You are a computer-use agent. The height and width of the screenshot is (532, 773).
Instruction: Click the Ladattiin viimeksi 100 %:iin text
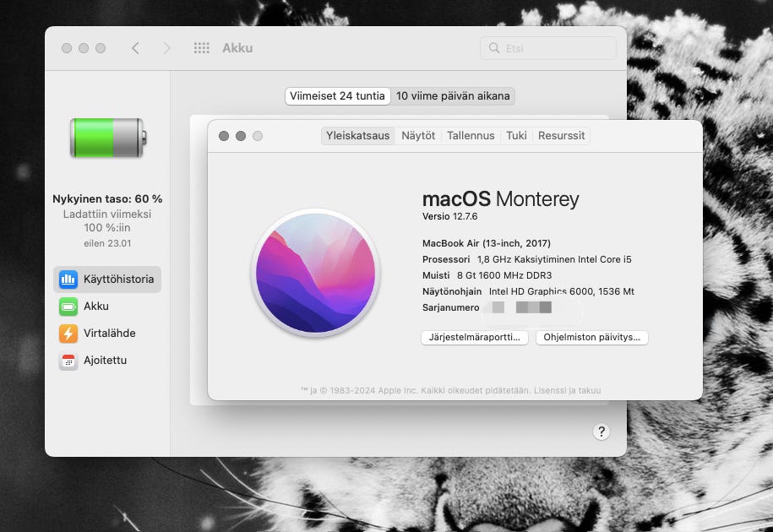pyautogui.click(x=107, y=220)
